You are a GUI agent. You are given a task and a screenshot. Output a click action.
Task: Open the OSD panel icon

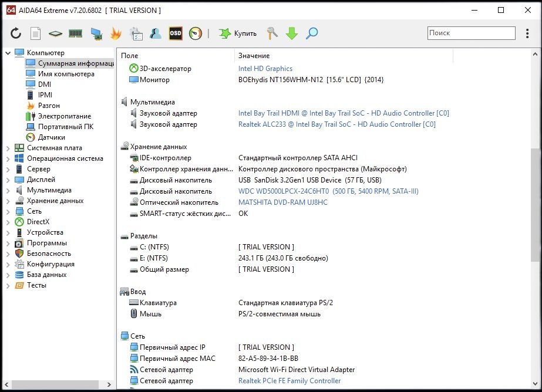[176, 33]
